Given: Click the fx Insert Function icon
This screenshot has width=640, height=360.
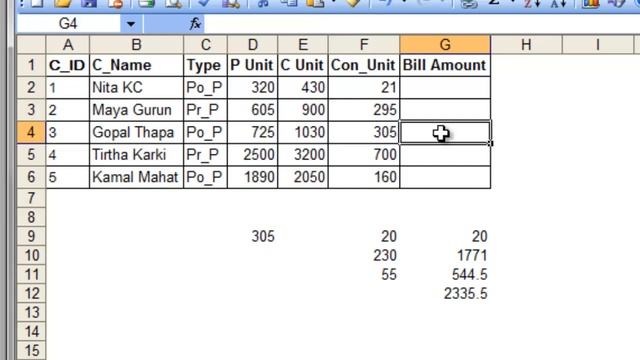Looking at the screenshot, I should [195, 24].
